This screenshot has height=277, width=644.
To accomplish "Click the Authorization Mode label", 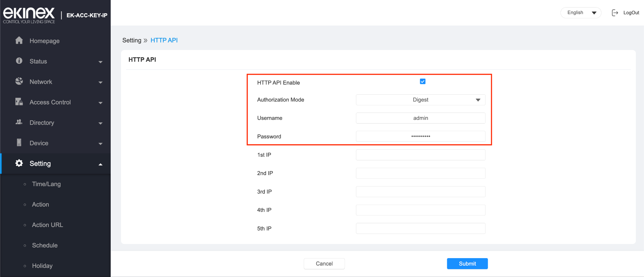I will pyautogui.click(x=280, y=100).
